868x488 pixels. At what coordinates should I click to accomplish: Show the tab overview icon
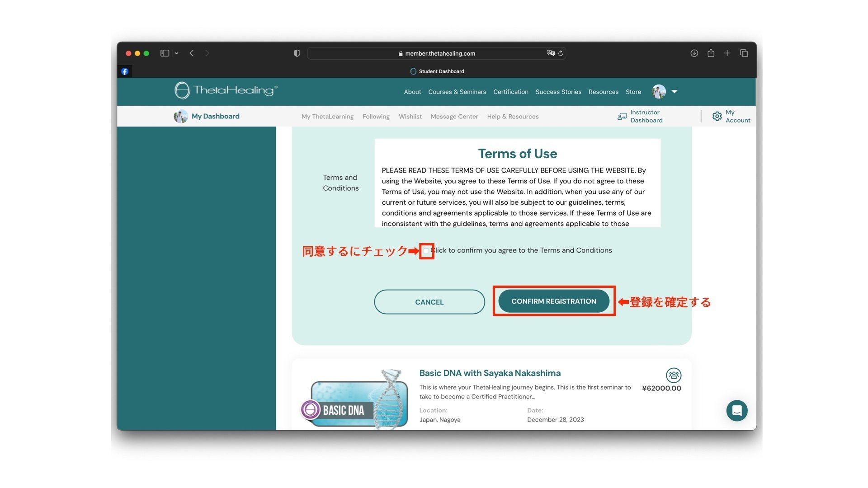click(x=744, y=53)
